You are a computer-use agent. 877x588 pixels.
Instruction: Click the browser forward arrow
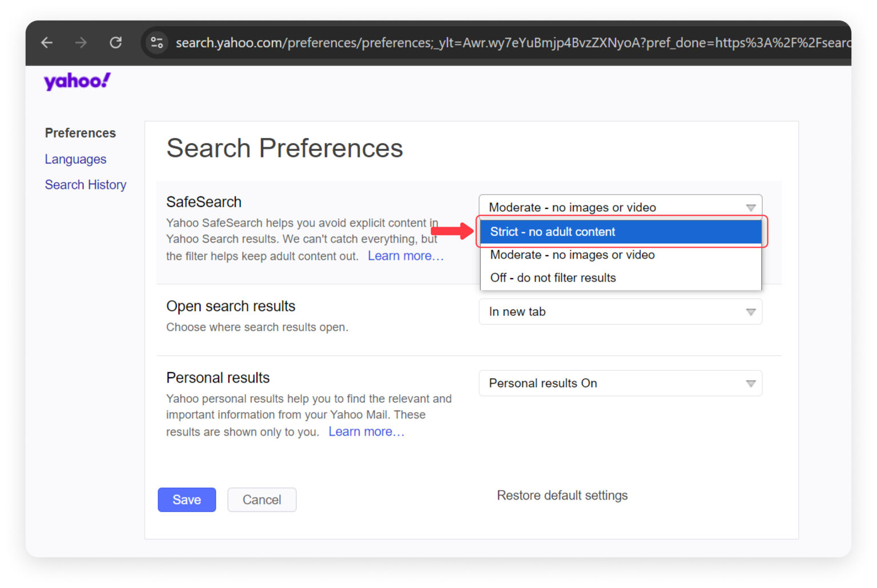pyautogui.click(x=81, y=42)
